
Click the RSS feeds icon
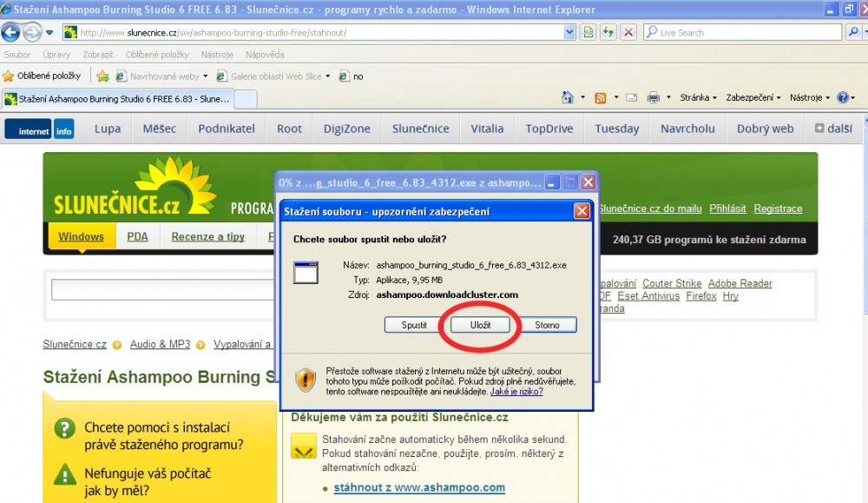pos(600,97)
